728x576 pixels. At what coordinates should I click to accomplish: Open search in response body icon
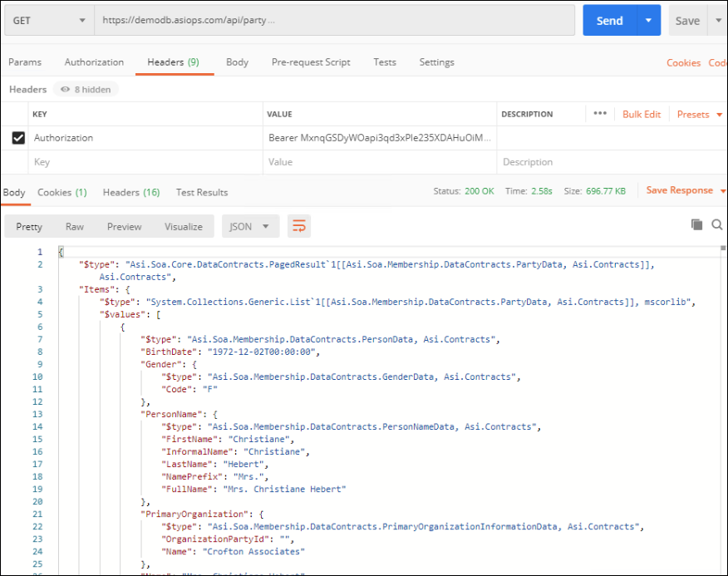point(717,225)
